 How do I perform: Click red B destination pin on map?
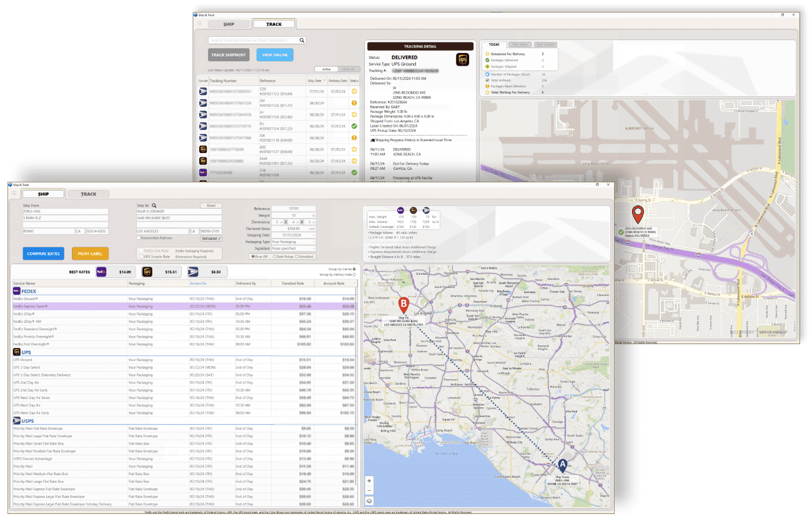(404, 305)
